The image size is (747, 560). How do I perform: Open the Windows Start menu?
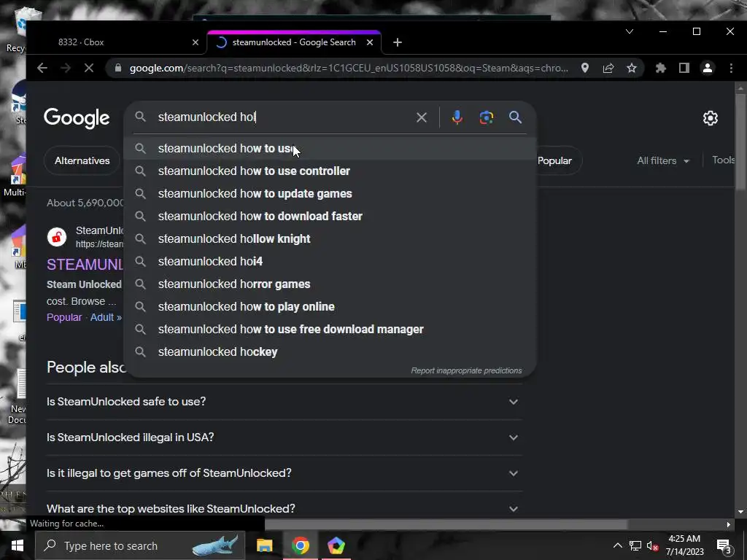pos(18,545)
